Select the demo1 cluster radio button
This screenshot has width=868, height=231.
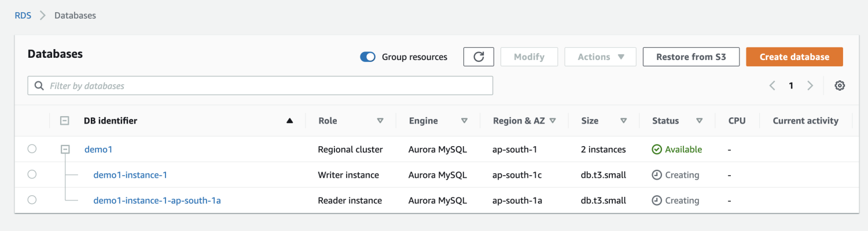(x=32, y=149)
